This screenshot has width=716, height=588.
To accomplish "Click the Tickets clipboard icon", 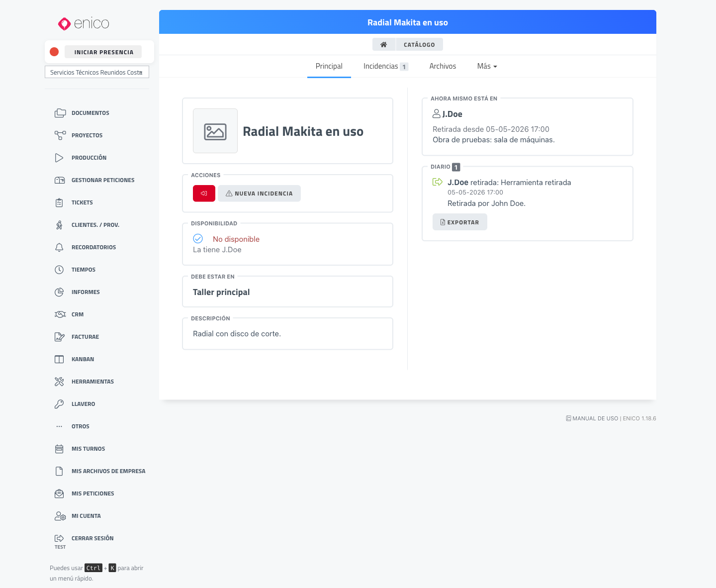I will click(59, 202).
